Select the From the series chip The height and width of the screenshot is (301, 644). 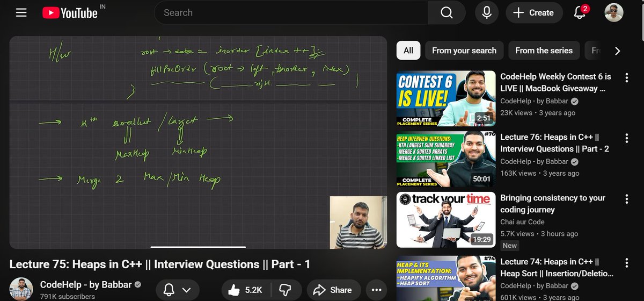point(544,51)
